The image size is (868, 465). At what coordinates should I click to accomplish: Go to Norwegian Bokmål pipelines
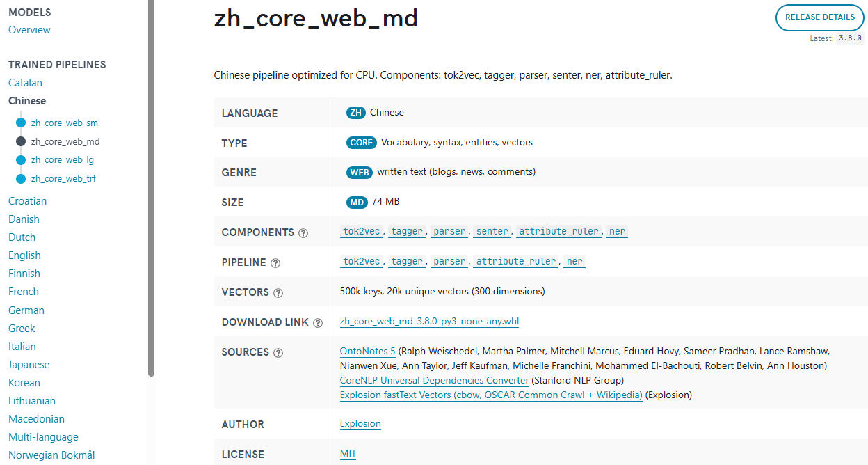[51, 455]
